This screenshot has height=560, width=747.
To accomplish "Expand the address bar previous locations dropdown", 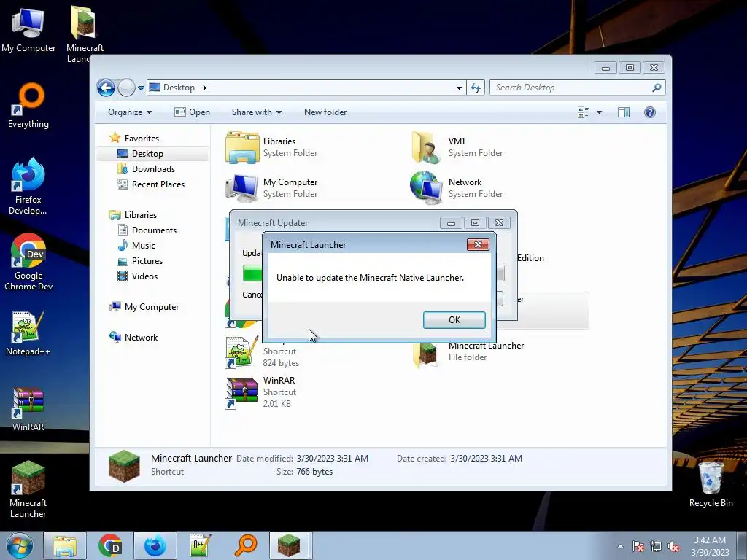I will click(x=459, y=87).
